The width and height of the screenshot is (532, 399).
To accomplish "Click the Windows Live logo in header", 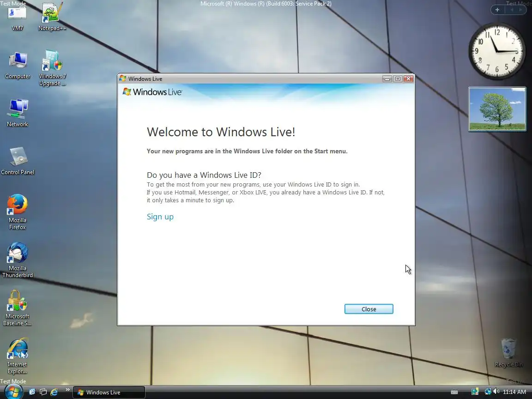I will [x=152, y=92].
